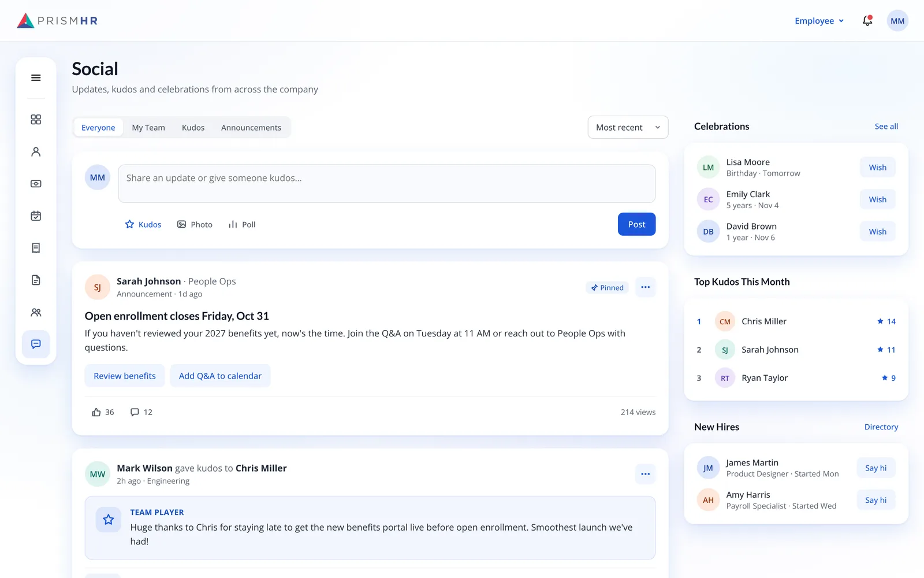Click Chris Miller's 14 kudos count
The image size is (924, 578).
click(886, 321)
